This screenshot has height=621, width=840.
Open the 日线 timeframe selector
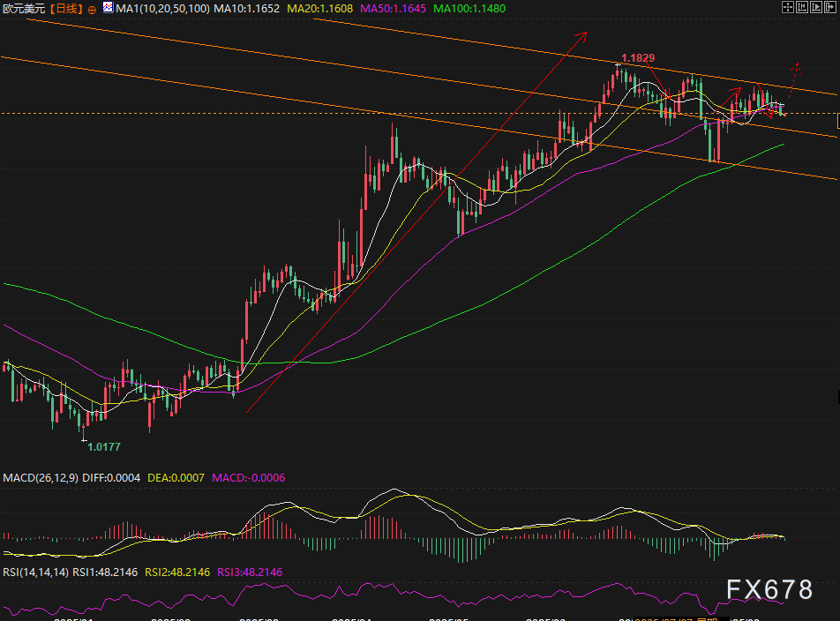point(64,8)
